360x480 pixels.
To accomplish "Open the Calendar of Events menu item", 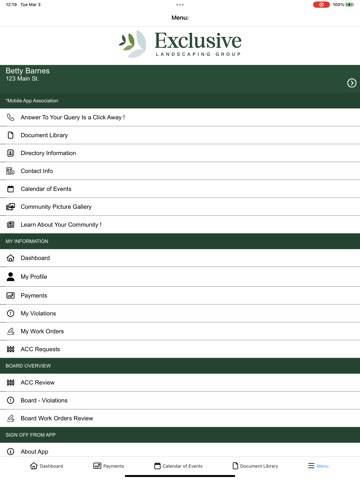I will (x=180, y=189).
